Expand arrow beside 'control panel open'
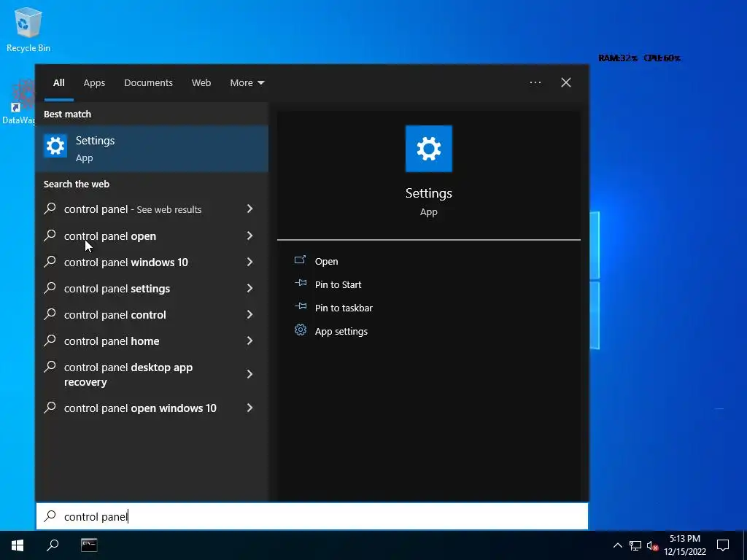 (249, 236)
